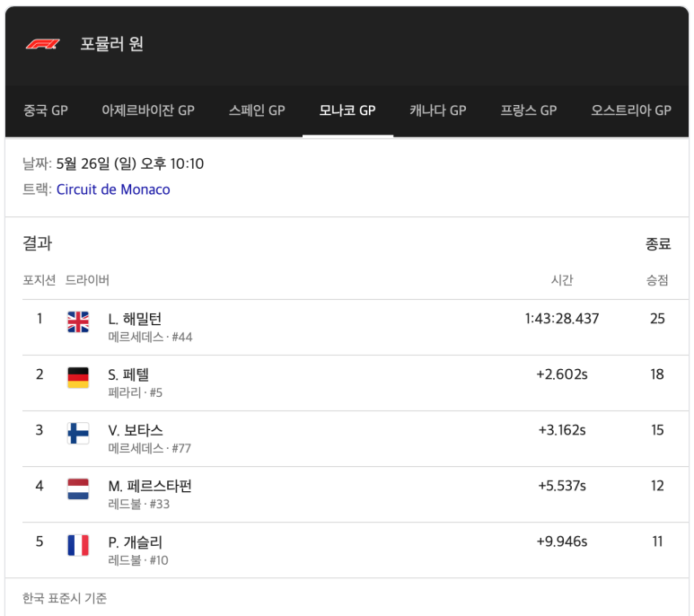Click the Dutch flag next to M. 페르스타펀
Screen dimensions: 694x616
point(78,489)
